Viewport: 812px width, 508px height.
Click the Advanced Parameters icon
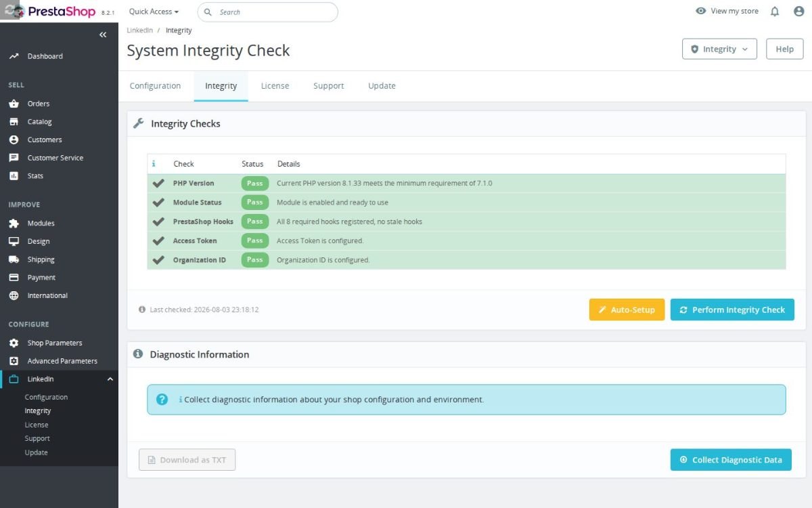click(14, 361)
